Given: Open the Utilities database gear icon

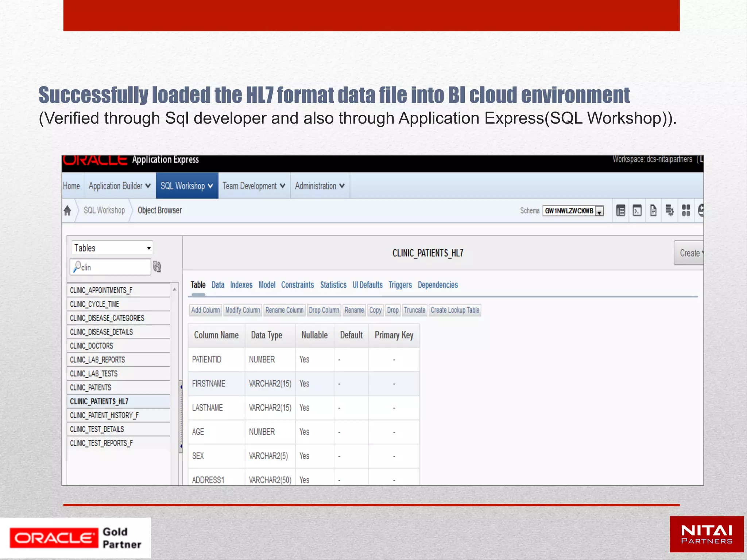Looking at the screenshot, I should click(669, 210).
